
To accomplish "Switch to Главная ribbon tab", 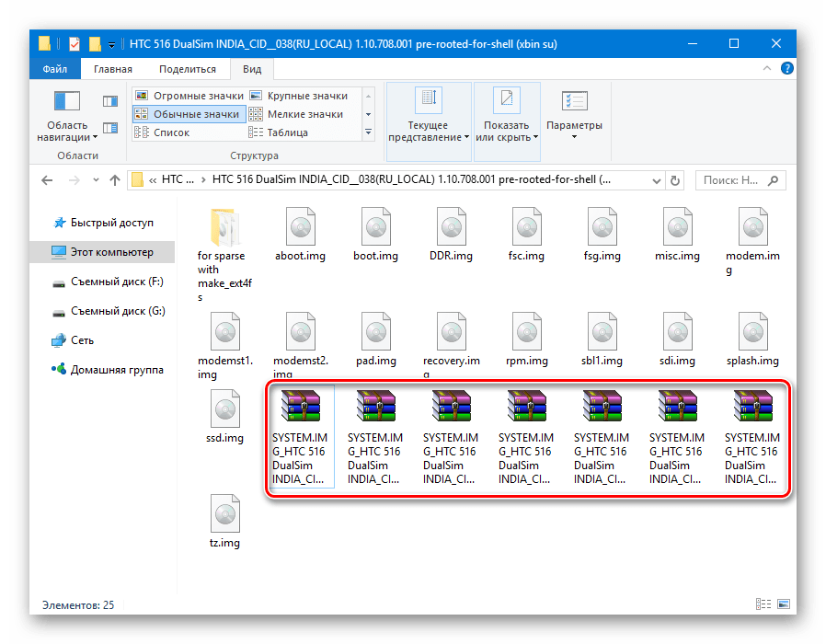I will [x=113, y=69].
